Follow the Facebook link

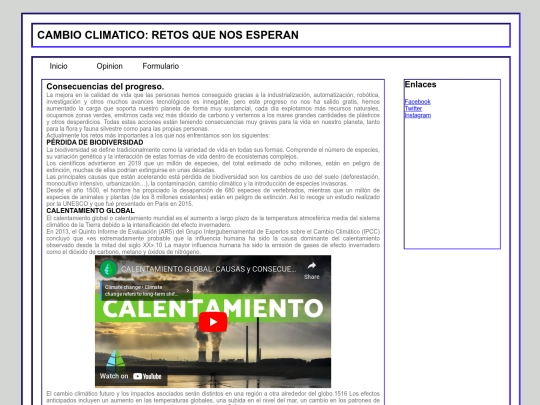click(x=417, y=102)
